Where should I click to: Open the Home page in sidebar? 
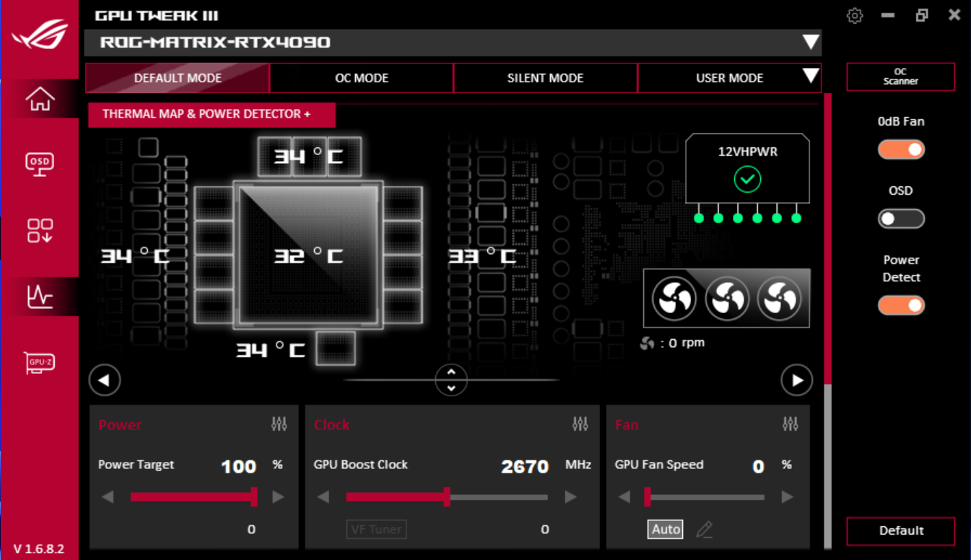coord(40,98)
